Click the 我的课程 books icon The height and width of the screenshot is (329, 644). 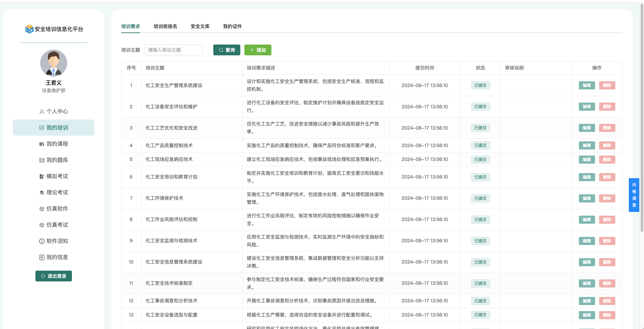pyautogui.click(x=42, y=144)
